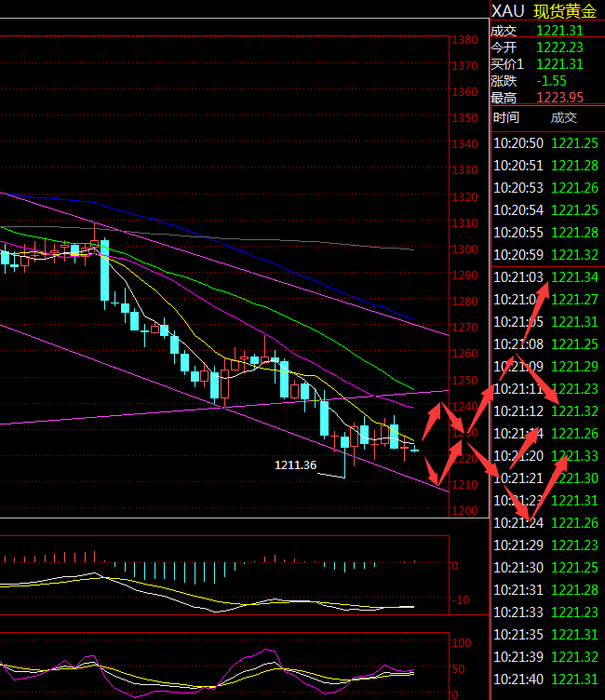Viewport: 605px width, 700px height.
Task: Select the tick row at 10:20:50
Action: [x=545, y=142]
